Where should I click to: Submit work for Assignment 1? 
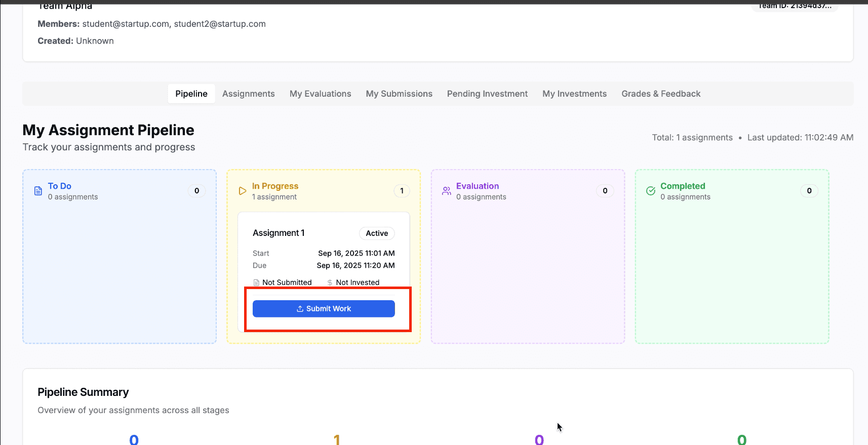[x=324, y=309]
